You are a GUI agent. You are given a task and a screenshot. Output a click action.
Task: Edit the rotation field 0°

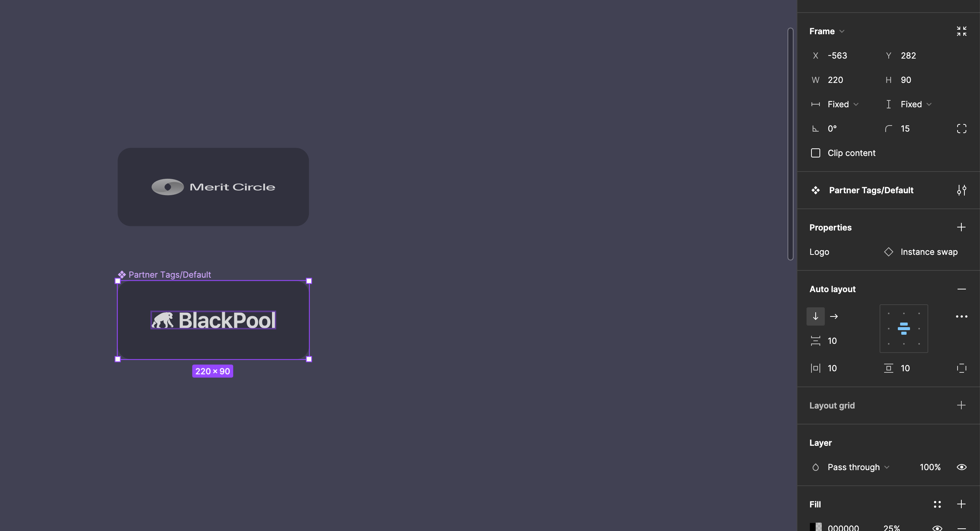[832, 129]
